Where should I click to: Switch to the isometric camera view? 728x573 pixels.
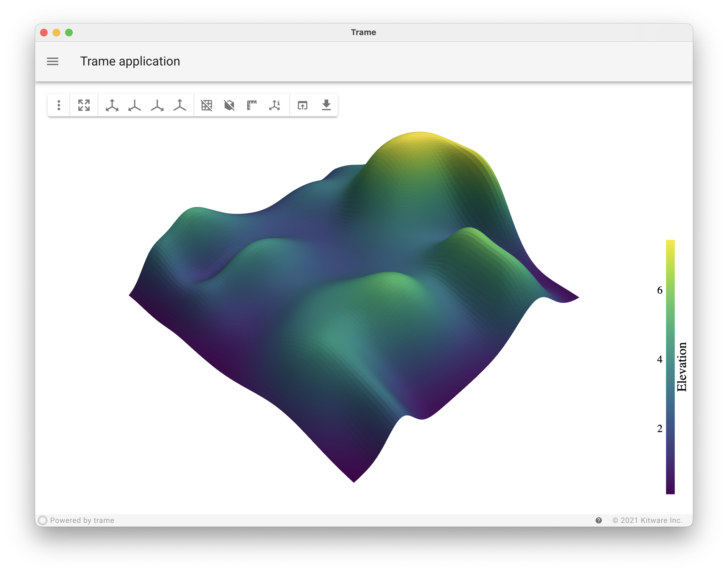(x=112, y=105)
